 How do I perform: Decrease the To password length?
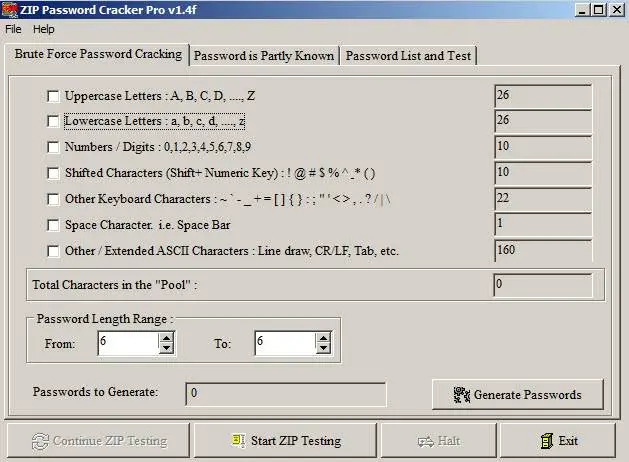coord(323,348)
